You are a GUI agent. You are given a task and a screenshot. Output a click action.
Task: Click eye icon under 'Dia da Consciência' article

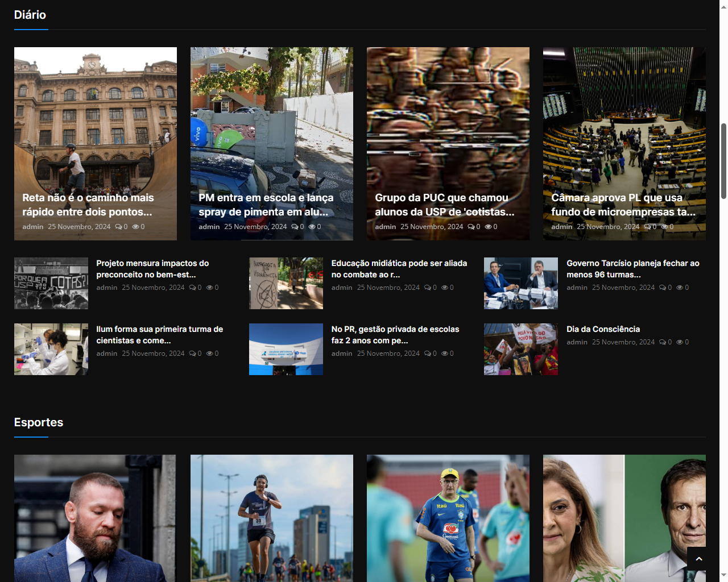click(x=680, y=342)
